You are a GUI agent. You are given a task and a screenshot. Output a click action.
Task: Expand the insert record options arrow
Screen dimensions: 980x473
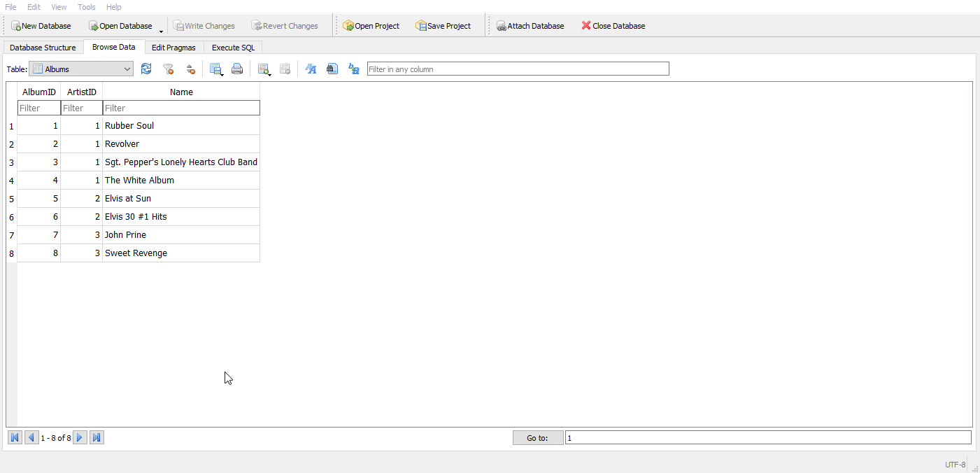coord(269,73)
